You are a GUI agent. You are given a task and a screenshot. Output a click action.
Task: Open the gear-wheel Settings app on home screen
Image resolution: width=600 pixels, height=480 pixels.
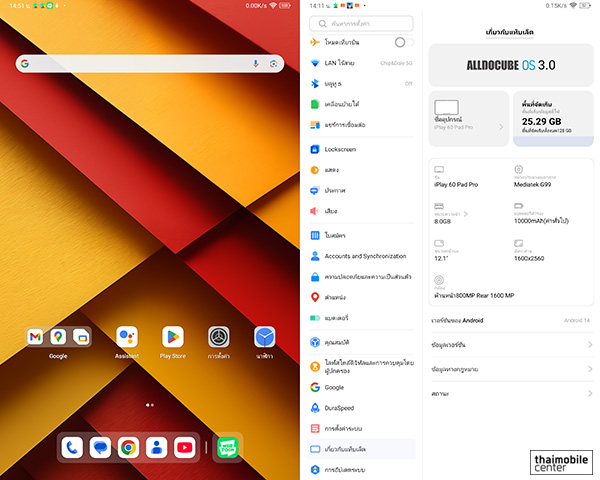click(219, 337)
